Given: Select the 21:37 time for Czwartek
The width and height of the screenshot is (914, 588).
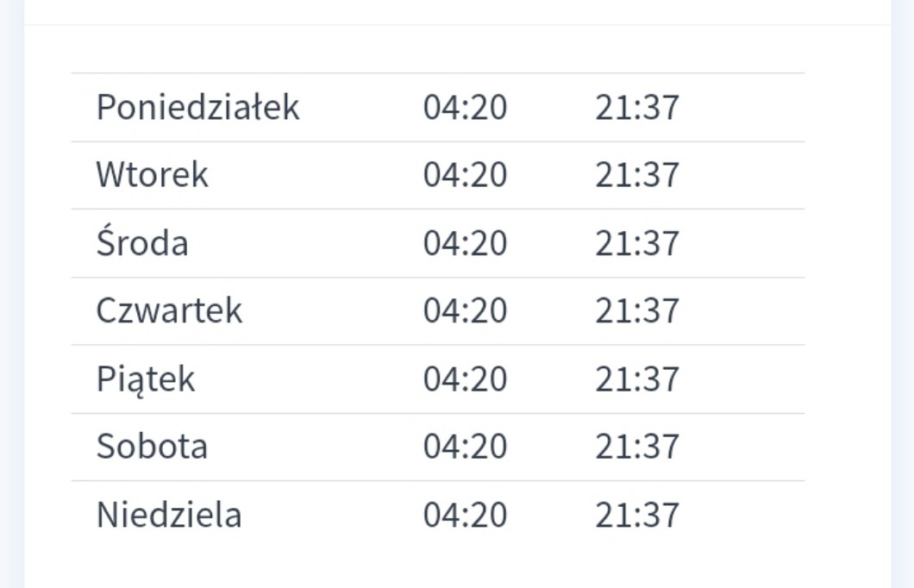Looking at the screenshot, I should tap(637, 310).
